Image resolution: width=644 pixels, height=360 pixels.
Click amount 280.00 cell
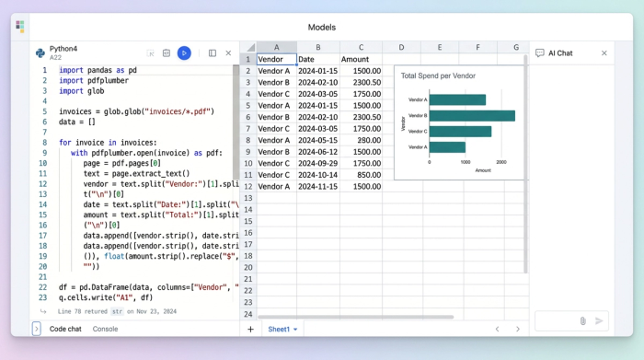tap(361, 140)
